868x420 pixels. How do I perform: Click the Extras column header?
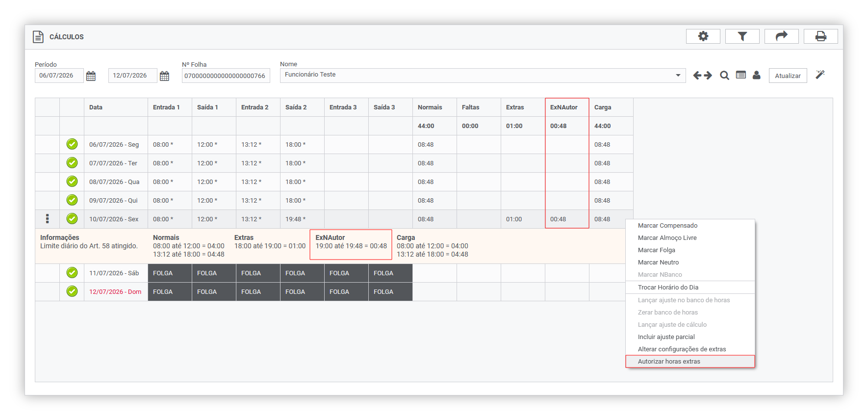click(x=523, y=107)
